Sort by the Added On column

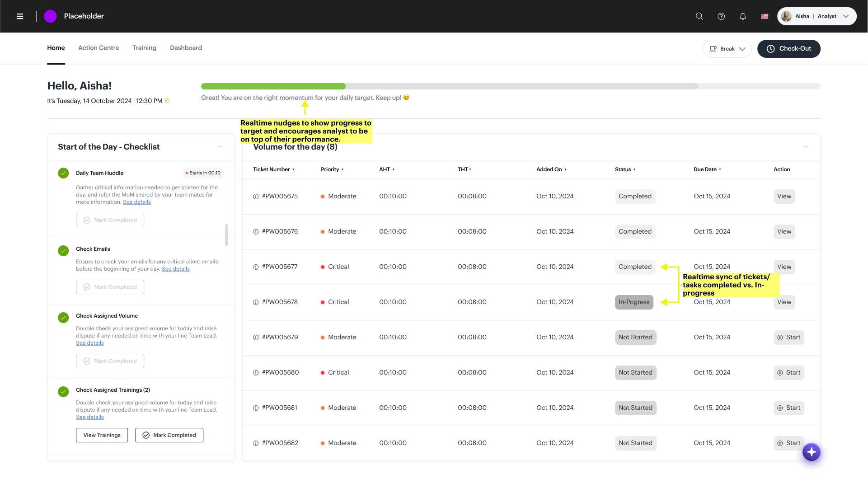[551, 169]
